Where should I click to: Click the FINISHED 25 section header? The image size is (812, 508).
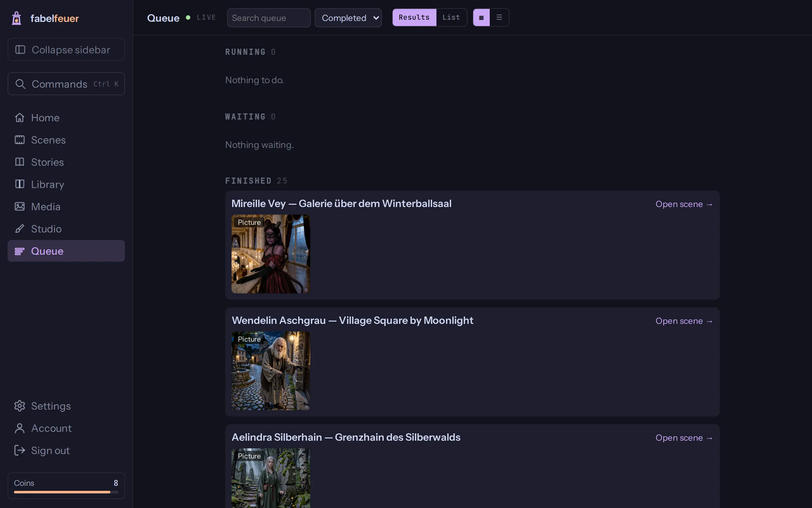click(x=256, y=181)
